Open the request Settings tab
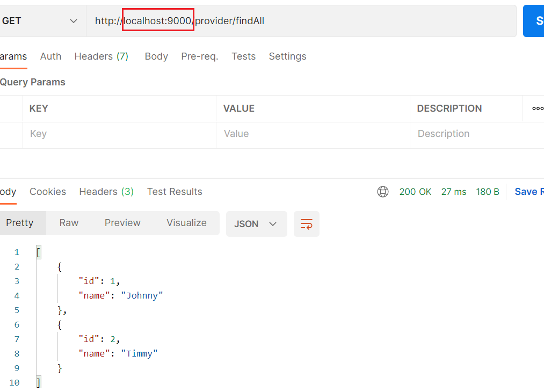This screenshot has width=544, height=392. [x=288, y=56]
